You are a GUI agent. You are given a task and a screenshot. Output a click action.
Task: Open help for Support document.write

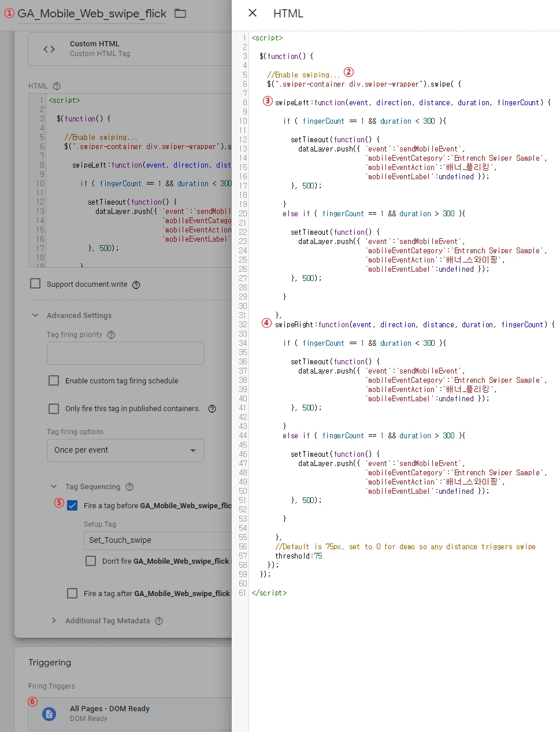click(x=136, y=285)
